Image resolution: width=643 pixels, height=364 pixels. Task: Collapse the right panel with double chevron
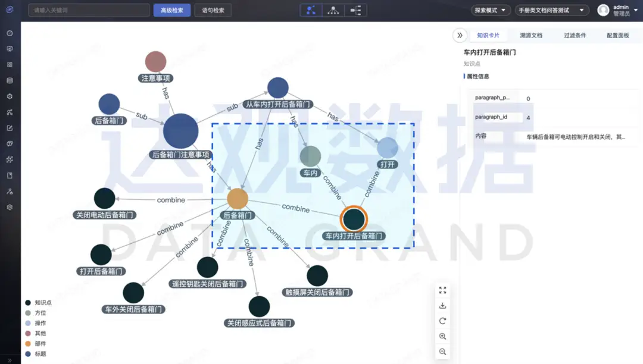pyautogui.click(x=460, y=35)
